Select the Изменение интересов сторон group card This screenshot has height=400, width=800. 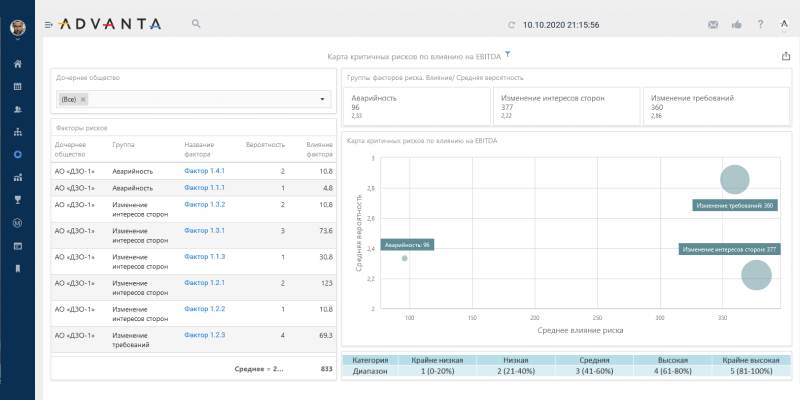tap(564, 107)
